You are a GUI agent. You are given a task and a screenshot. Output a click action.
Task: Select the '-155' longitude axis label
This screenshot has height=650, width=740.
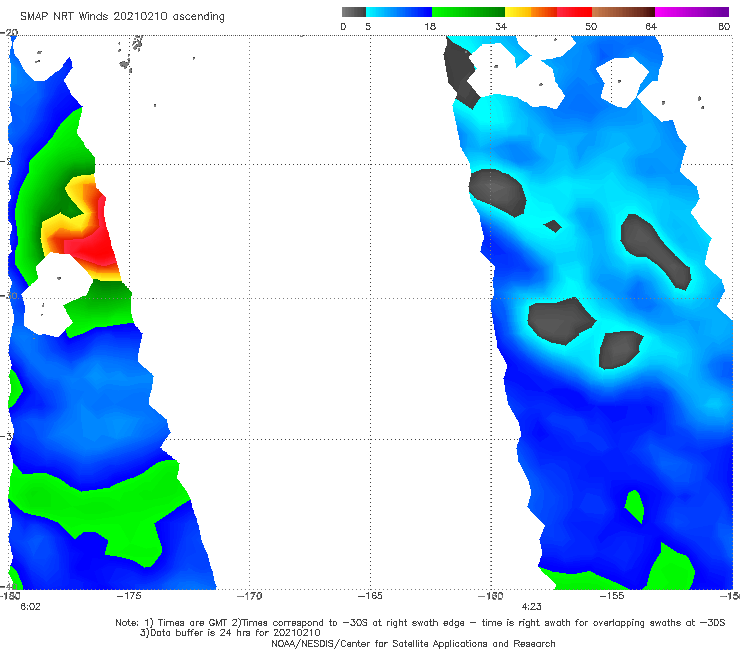tap(612, 596)
